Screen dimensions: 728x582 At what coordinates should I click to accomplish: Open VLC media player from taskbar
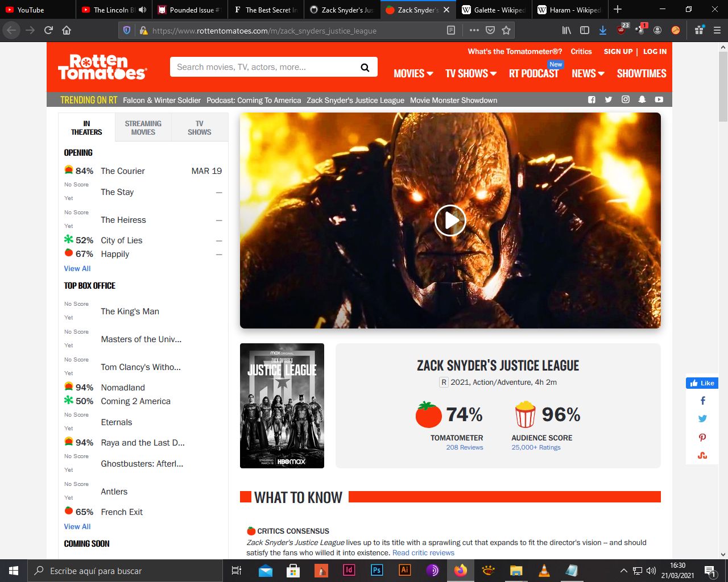pos(544,571)
